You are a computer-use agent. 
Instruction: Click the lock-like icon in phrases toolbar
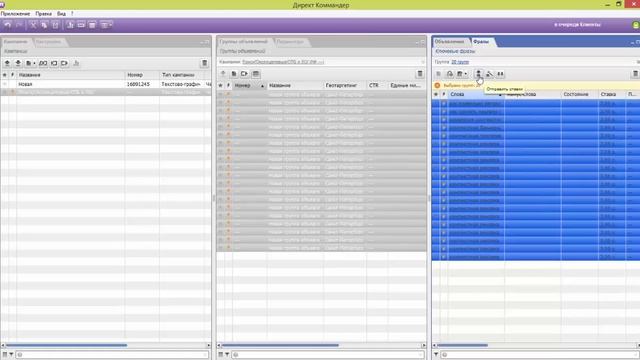(x=449, y=74)
